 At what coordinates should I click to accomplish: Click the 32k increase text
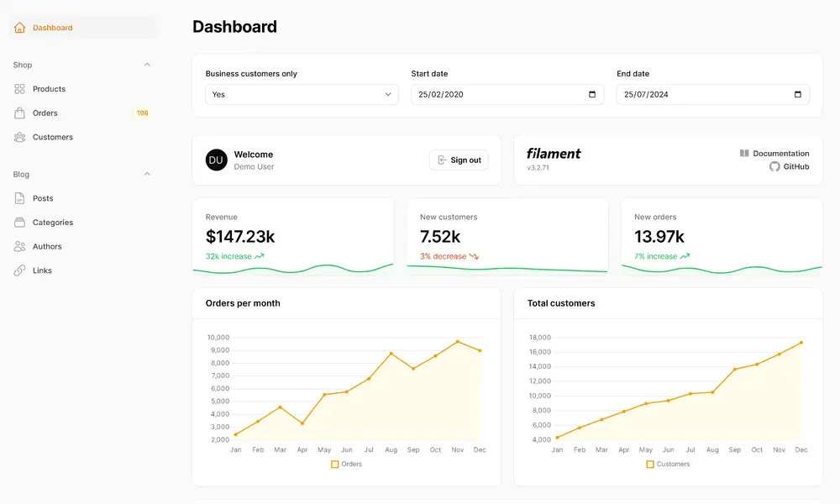(x=228, y=256)
